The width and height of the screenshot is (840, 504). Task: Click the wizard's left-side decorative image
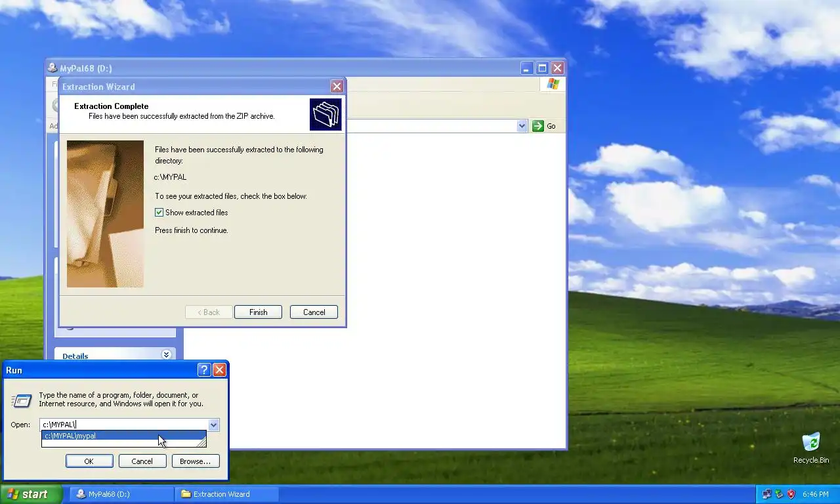coord(105,214)
